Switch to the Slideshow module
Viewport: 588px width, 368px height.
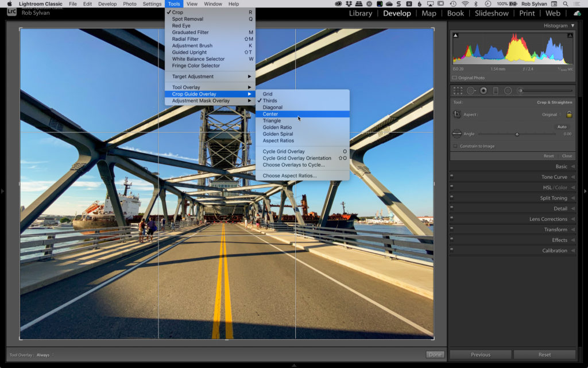(x=492, y=13)
